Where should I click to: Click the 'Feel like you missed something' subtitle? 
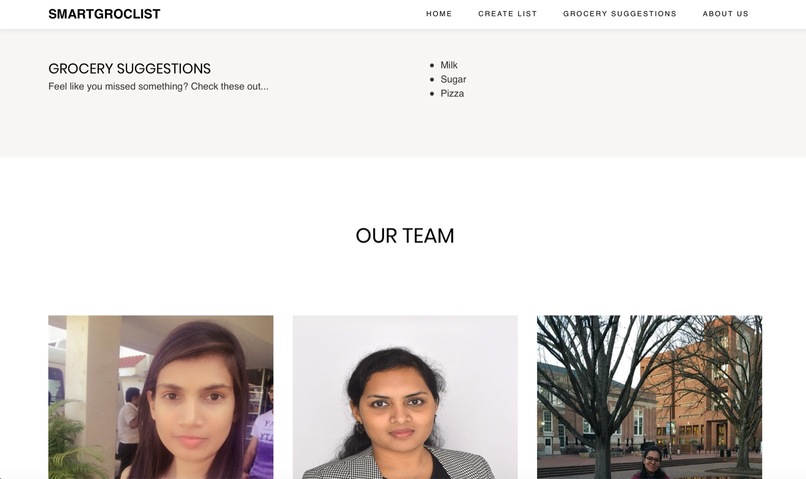tap(158, 86)
